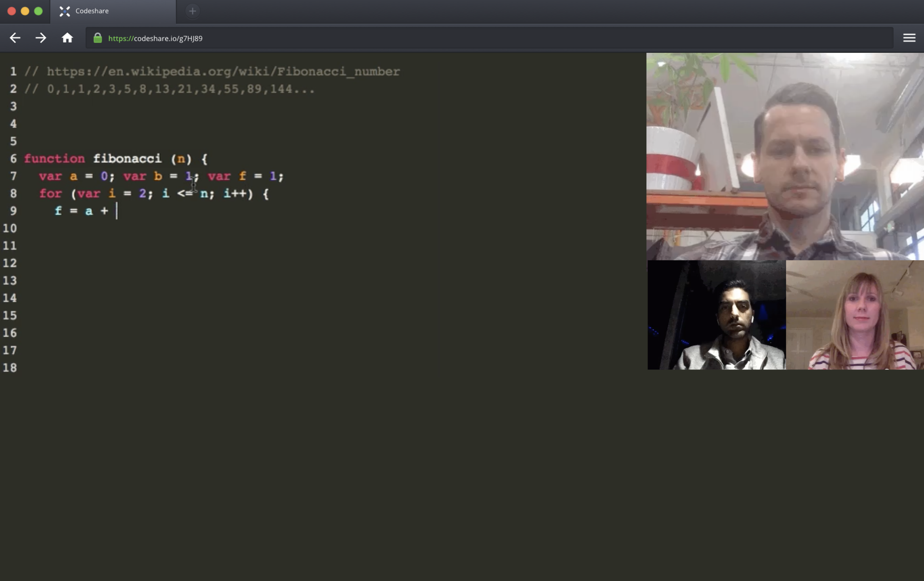The image size is (924, 581).
Task: Click the word function on line 6
Action: [x=54, y=159]
